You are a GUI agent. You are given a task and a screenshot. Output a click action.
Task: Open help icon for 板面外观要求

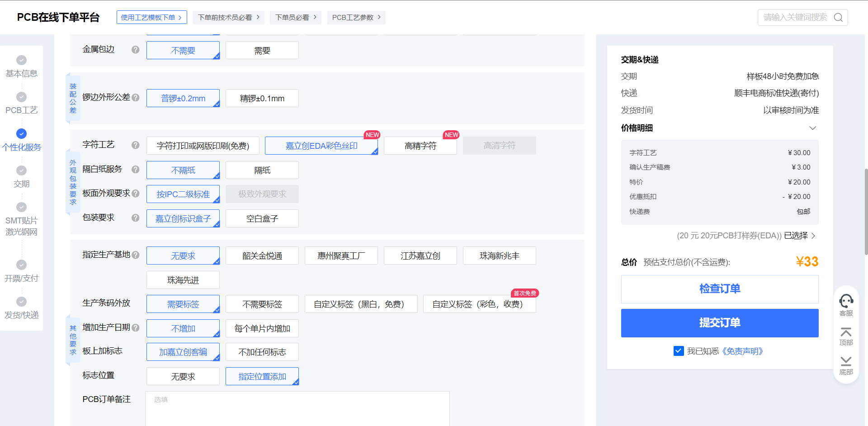135,194
